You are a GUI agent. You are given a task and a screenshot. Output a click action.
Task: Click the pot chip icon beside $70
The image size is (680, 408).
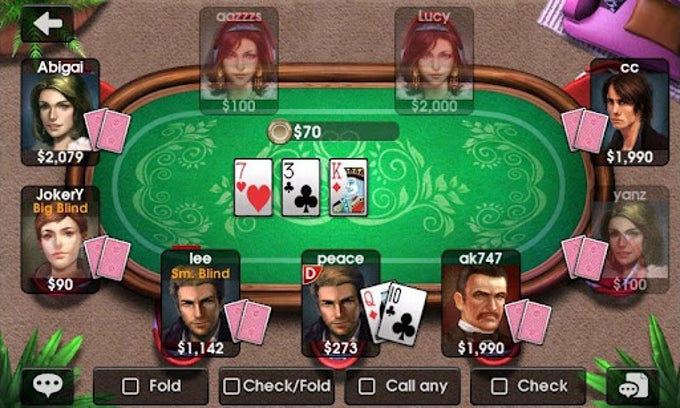coord(279,131)
